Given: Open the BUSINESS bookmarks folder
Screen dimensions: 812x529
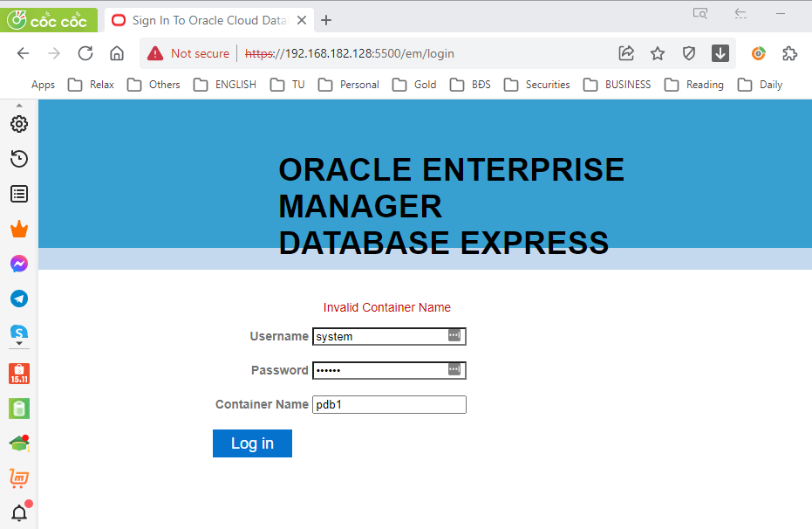Looking at the screenshot, I should [618, 85].
